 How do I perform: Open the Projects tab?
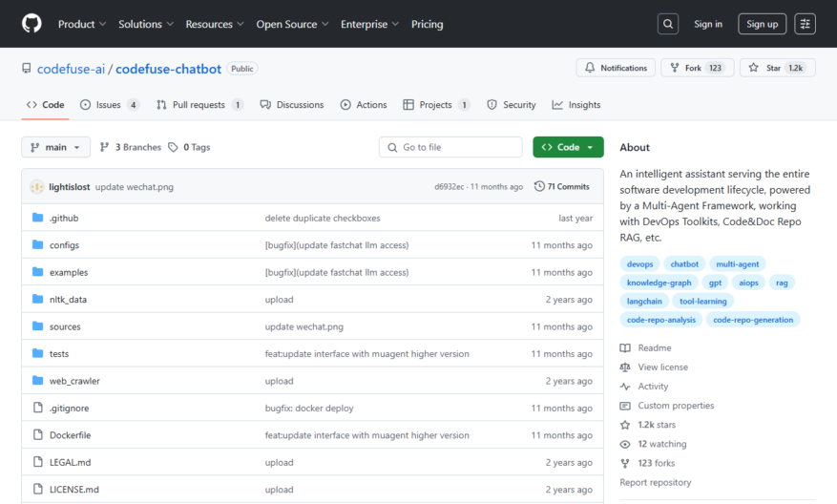point(436,105)
